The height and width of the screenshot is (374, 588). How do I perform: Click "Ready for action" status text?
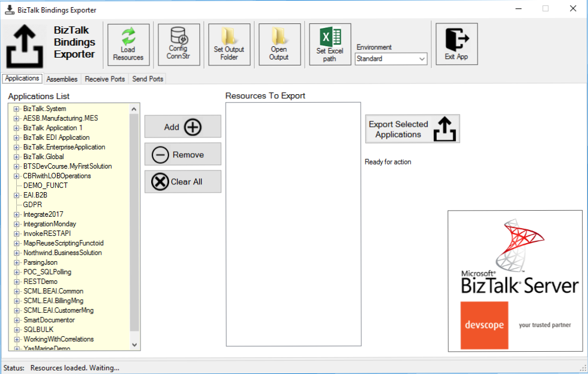tap(388, 162)
